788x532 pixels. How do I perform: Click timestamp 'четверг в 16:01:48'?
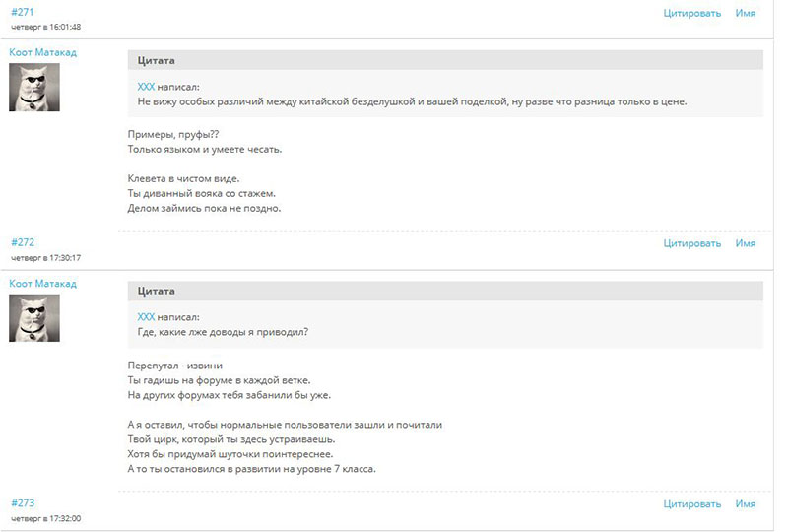point(45,27)
